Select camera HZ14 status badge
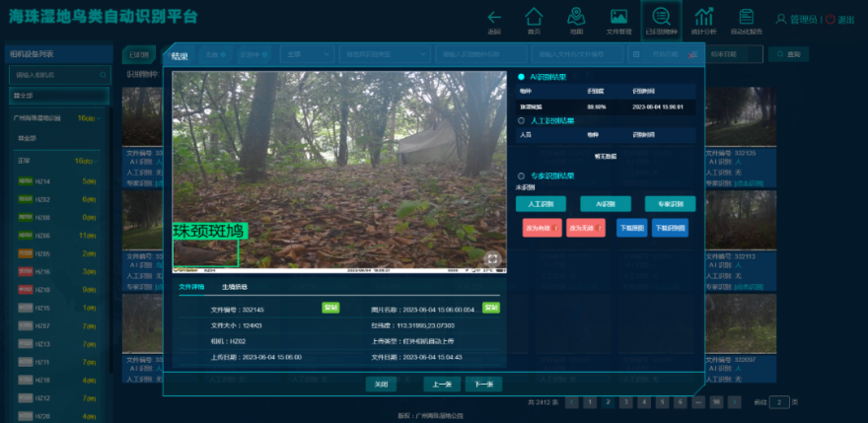This screenshot has width=868, height=423. click(26, 181)
